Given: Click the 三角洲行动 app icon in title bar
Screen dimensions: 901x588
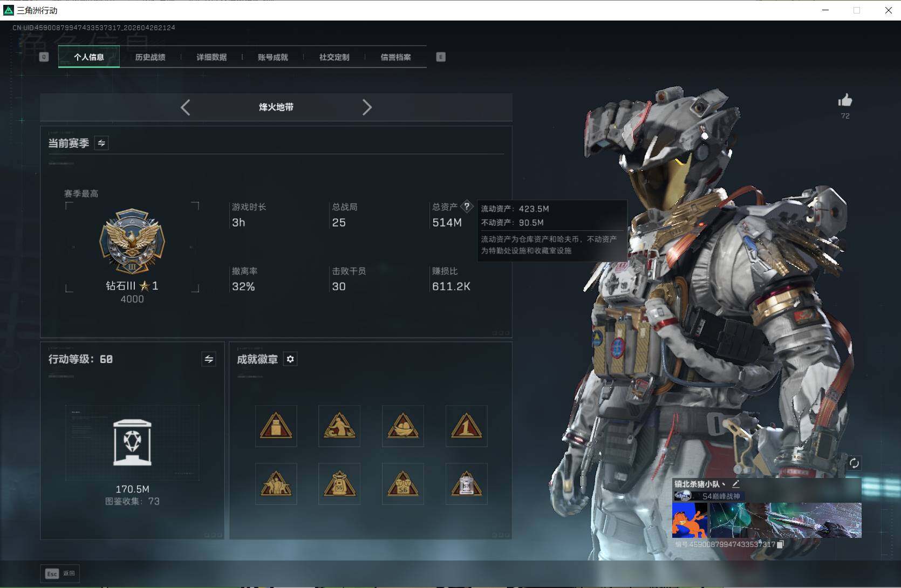Looking at the screenshot, I should 9,10.
